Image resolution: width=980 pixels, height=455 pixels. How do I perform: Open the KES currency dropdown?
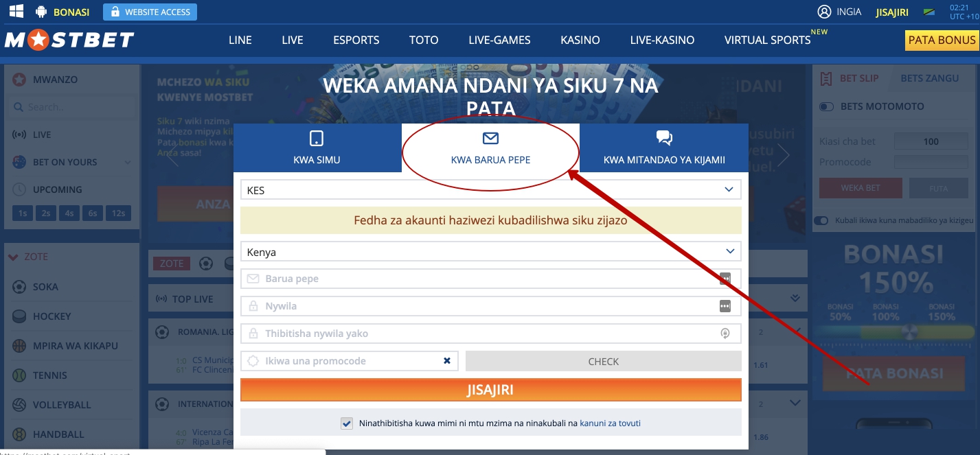tap(490, 190)
